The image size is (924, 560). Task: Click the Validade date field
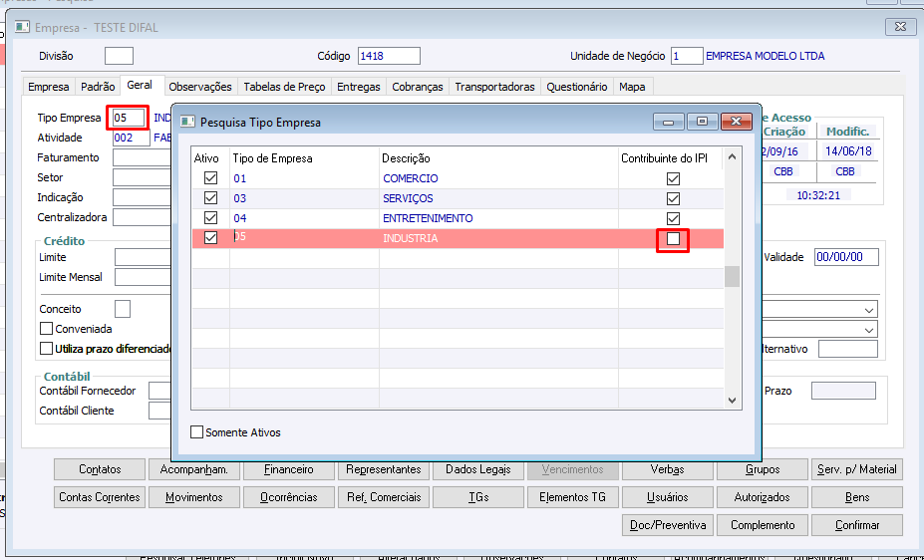point(846,257)
